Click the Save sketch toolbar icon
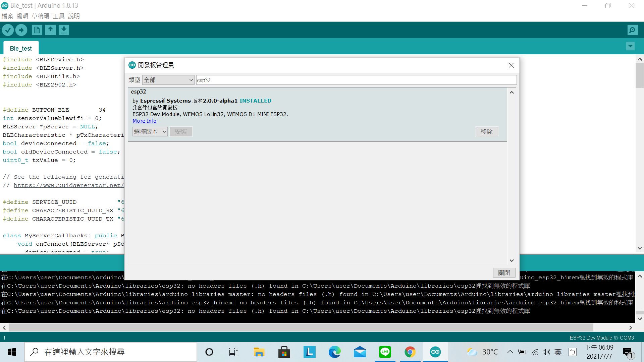The image size is (644, 362). coord(64,30)
